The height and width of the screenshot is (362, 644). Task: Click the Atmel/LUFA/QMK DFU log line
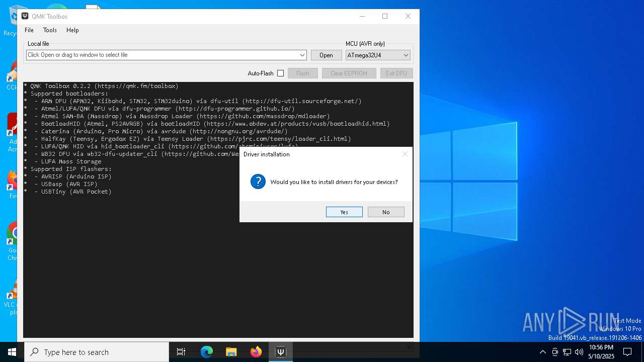pyautogui.click(x=159, y=109)
